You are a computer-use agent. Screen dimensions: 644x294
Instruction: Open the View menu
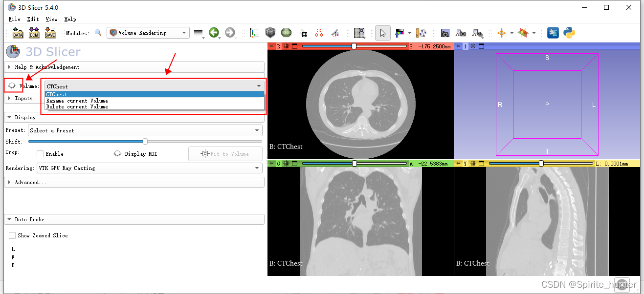(51, 19)
